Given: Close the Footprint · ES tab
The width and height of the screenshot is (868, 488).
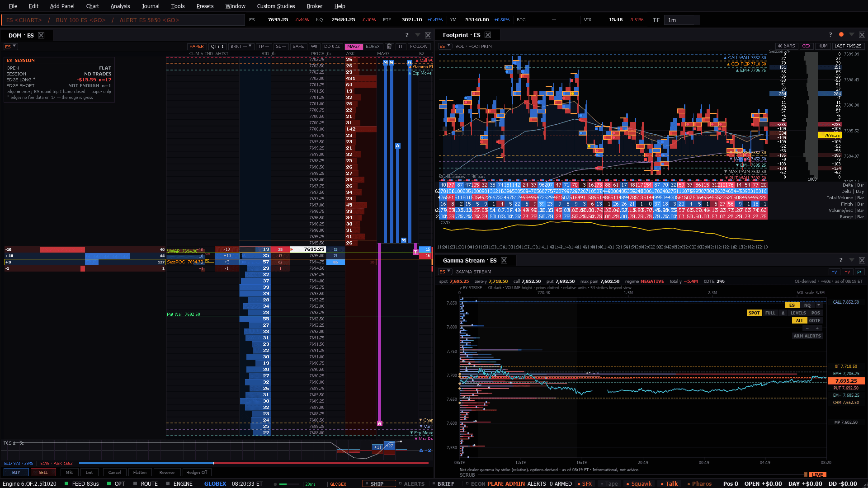Looking at the screenshot, I should click(x=488, y=35).
